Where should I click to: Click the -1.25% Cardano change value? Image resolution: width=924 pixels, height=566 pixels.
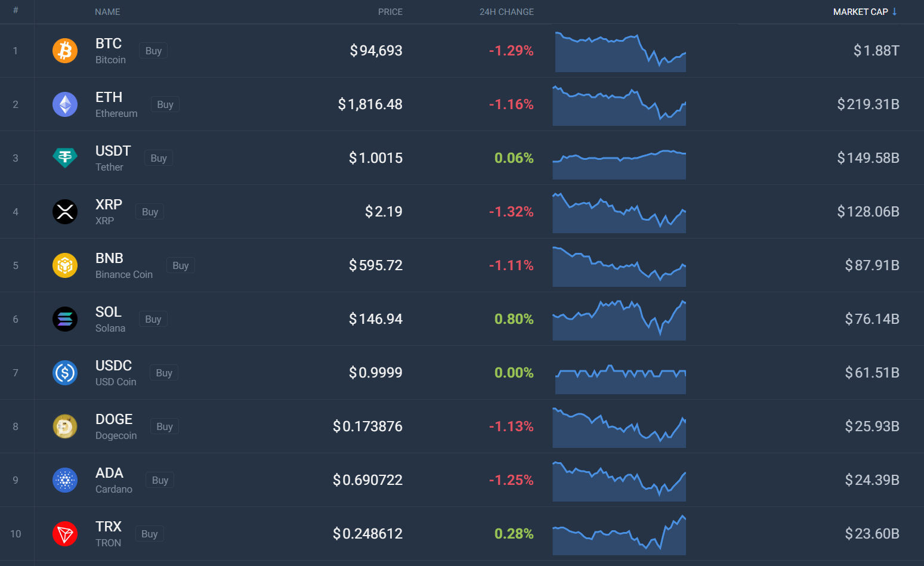(511, 480)
